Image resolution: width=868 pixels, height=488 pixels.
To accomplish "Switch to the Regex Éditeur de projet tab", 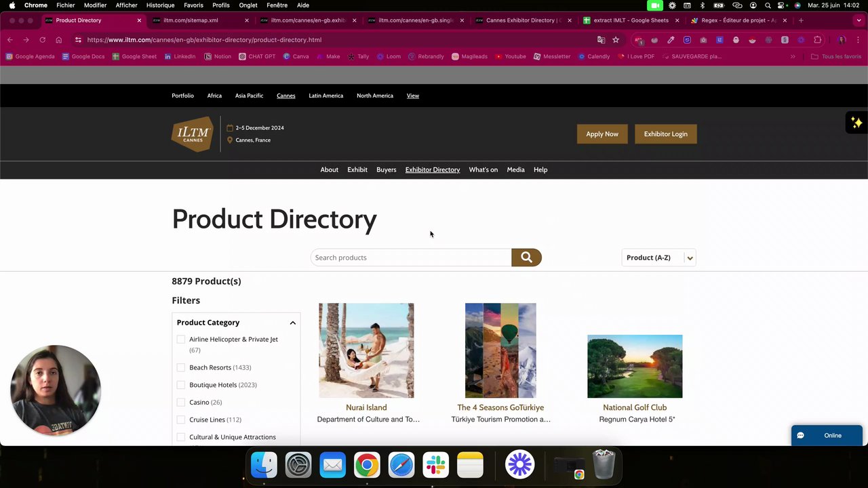I will pyautogui.click(x=738, y=20).
